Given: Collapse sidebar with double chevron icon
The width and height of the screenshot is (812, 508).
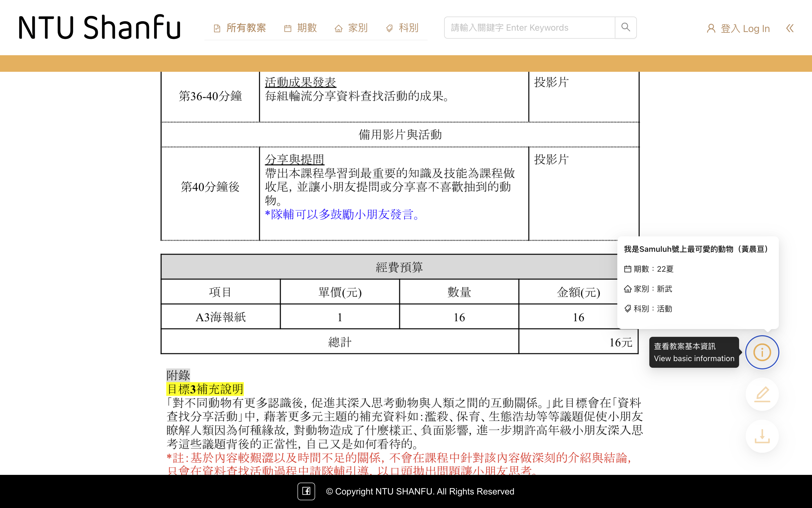Looking at the screenshot, I should (x=790, y=28).
